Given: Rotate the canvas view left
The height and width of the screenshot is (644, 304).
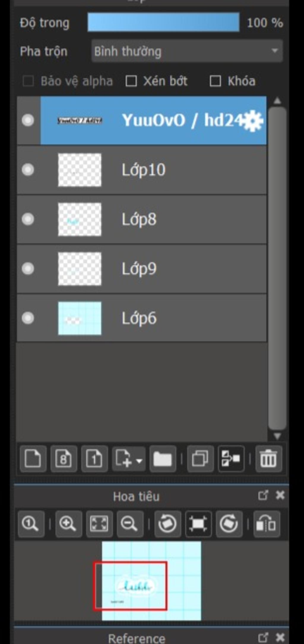Looking at the screenshot, I should (x=167, y=524).
